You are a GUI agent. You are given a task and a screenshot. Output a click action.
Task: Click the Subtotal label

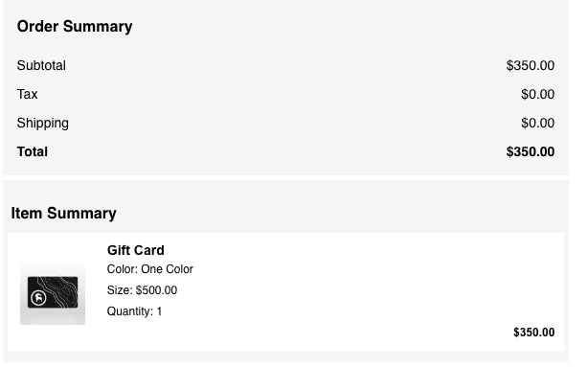(41, 65)
